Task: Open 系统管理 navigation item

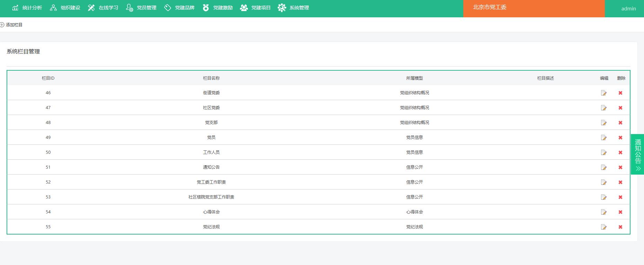Action: [294, 8]
